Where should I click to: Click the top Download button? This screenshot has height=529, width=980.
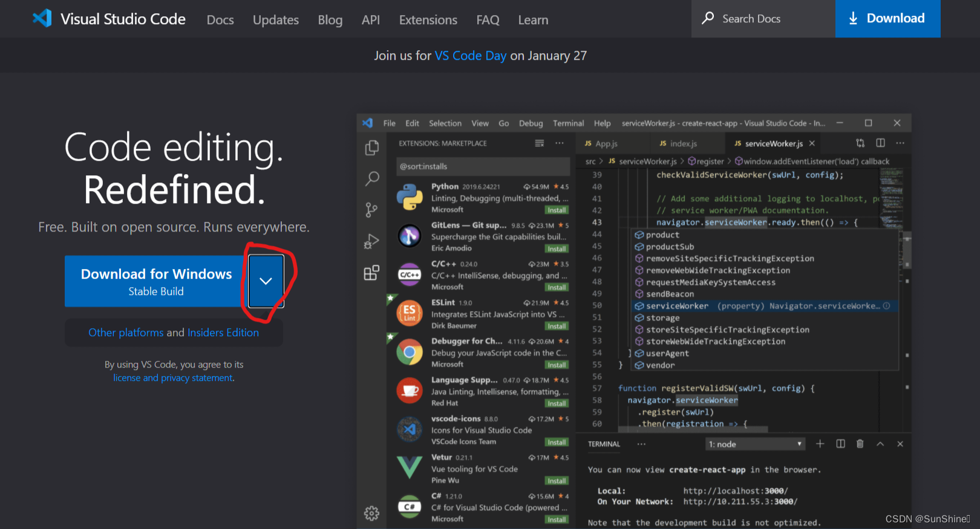(888, 19)
